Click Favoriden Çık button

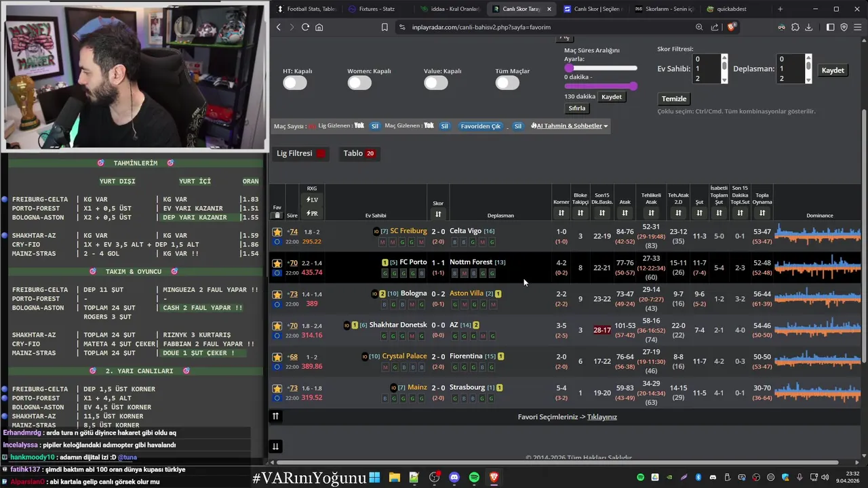pos(481,126)
